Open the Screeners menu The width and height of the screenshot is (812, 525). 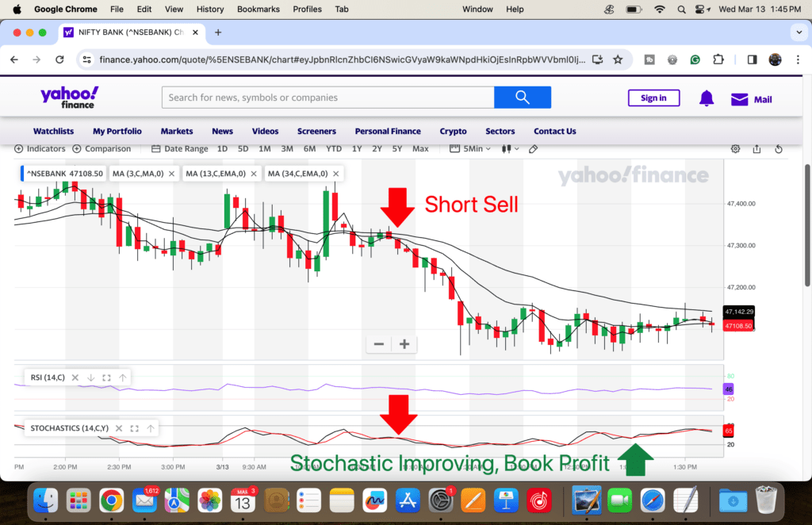pos(316,131)
